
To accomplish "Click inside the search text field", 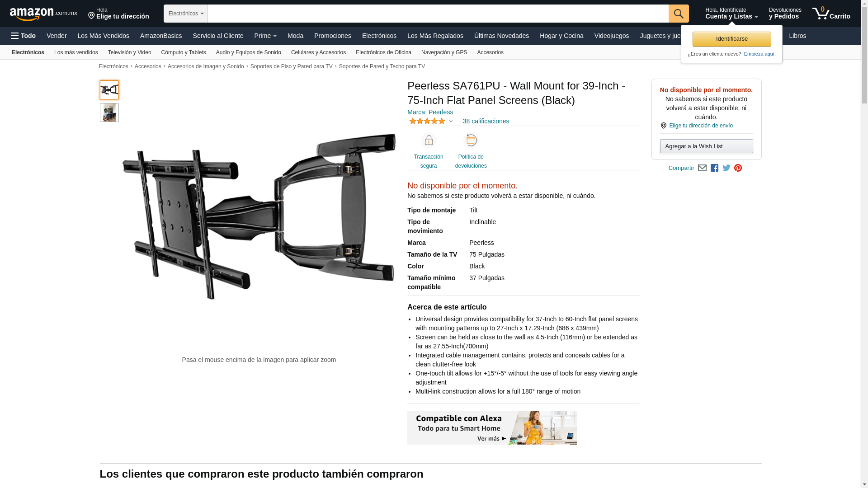I will pyautogui.click(x=438, y=14).
